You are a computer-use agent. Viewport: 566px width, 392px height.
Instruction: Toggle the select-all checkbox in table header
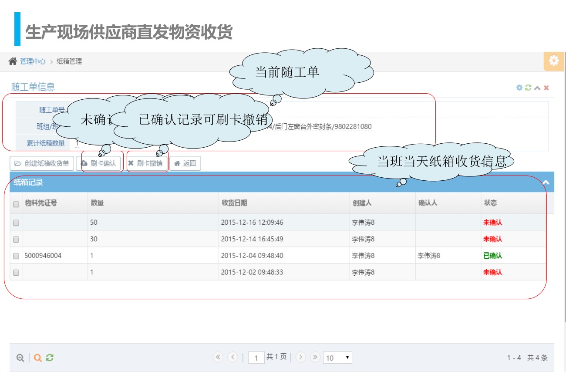tap(16, 204)
